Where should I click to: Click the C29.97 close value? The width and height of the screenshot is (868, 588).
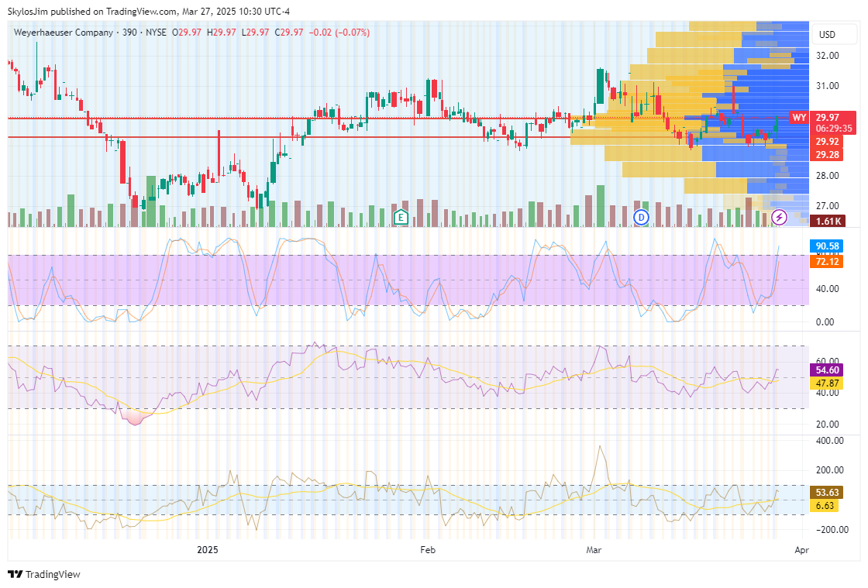point(289,33)
